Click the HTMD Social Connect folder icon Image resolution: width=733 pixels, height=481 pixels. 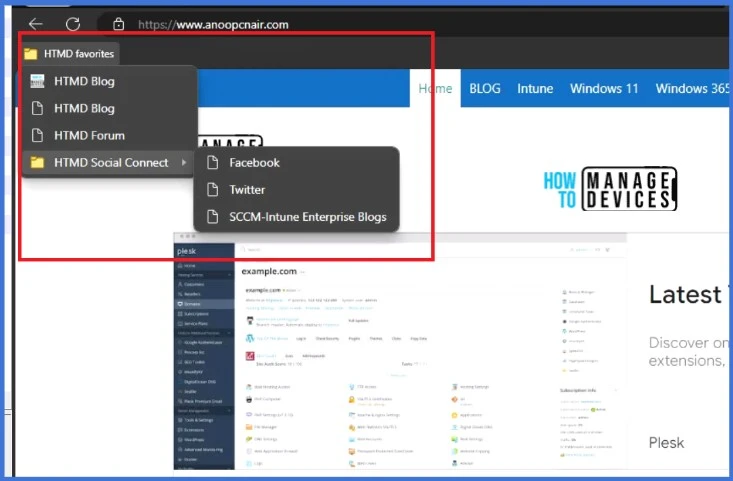point(37,163)
